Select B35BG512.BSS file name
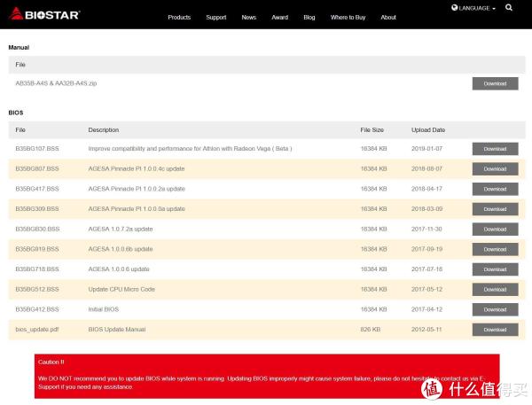Viewport: 532px width, 405px height. [37, 289]
